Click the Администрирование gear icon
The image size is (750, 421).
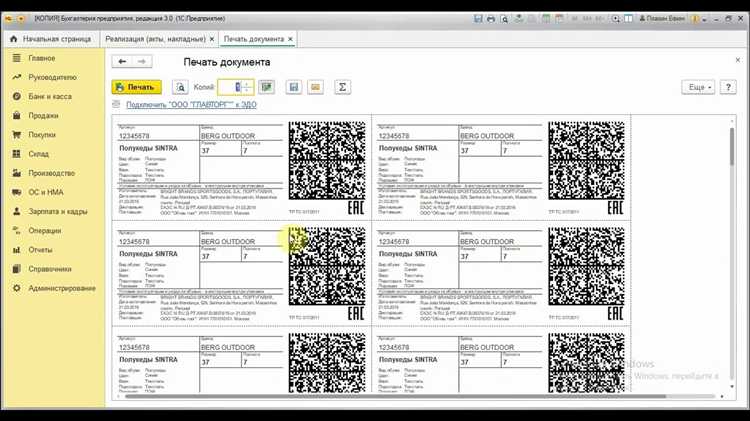pyautogui.click(x=17, y=288)
